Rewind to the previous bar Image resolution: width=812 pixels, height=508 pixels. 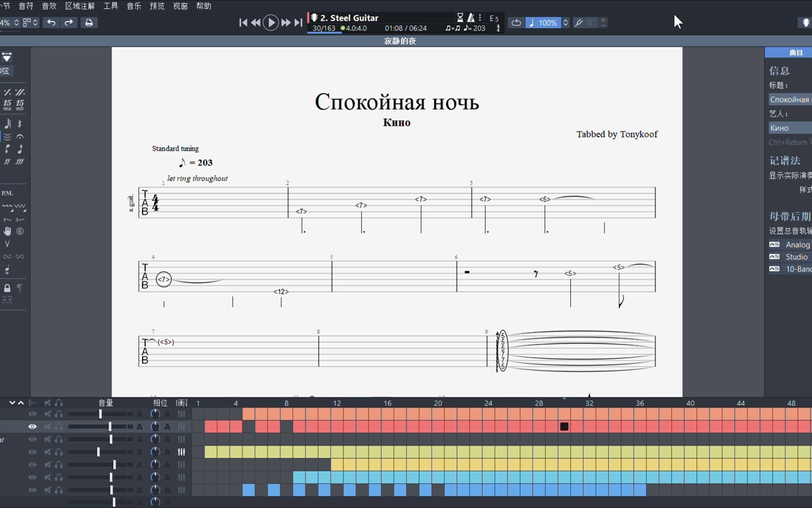tap(255, 23)
